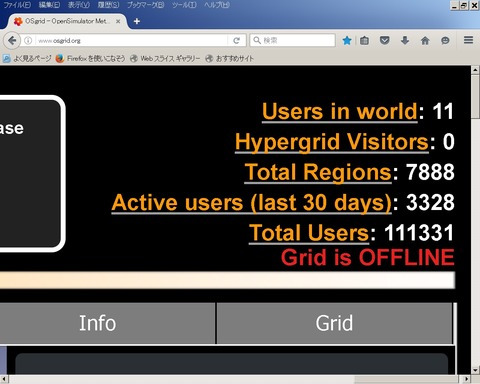480x384 pixels.
Task: Open the 履歴 menu
Action: click(108, 5)
